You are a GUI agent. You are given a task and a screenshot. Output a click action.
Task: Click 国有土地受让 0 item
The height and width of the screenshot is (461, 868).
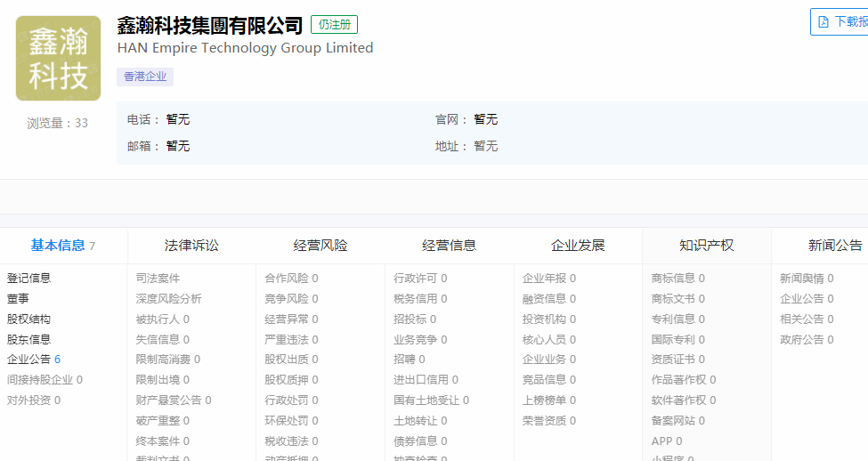(x=432, y=400)
